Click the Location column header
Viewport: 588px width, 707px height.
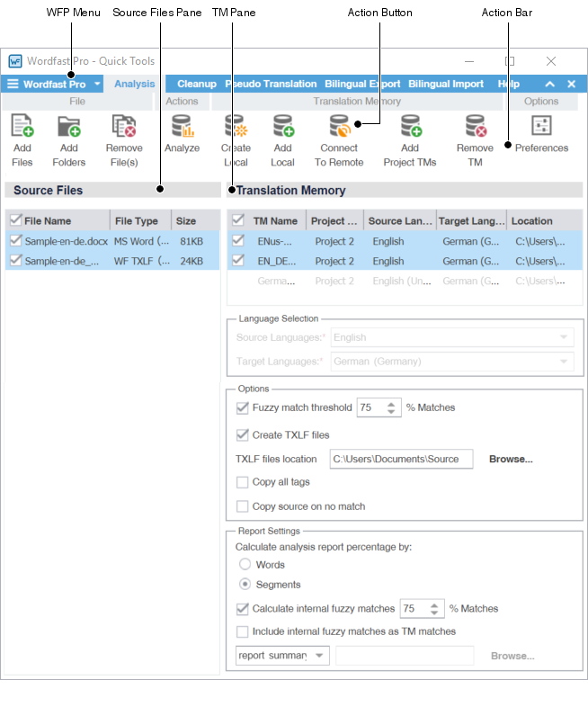coord(545,220)
